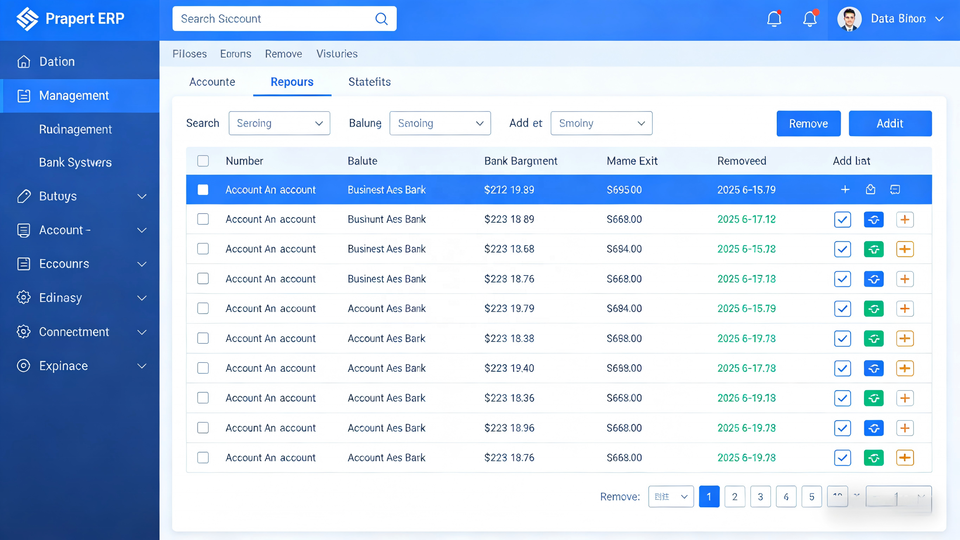Open the Visturies menu item
This screenshot has width=960, height=540.
pyautogui.click(x=336, y=54)
